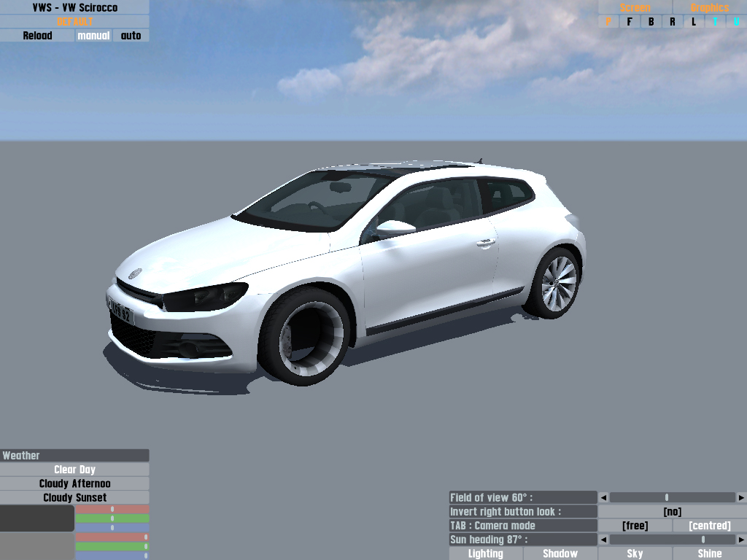Click the field of view slider track
Image resolution: width=747 pixels, height=560 pixels.
[672, 497]
